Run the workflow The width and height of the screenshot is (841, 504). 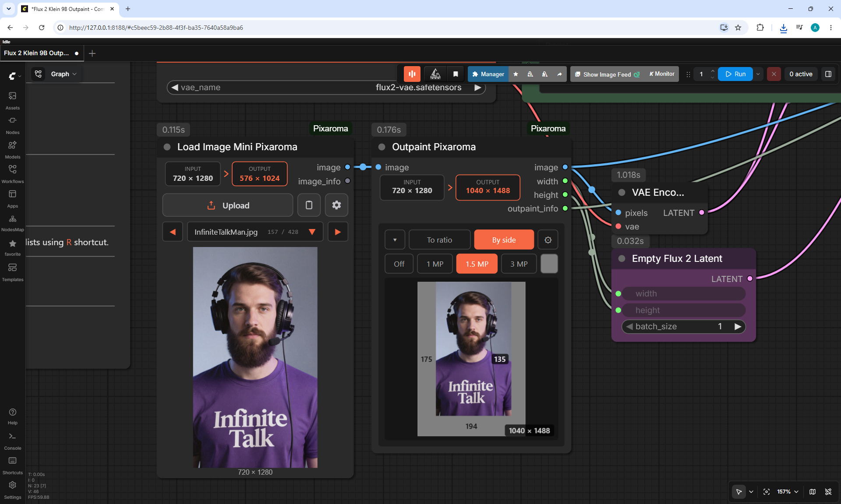click(x=735, y=74)
